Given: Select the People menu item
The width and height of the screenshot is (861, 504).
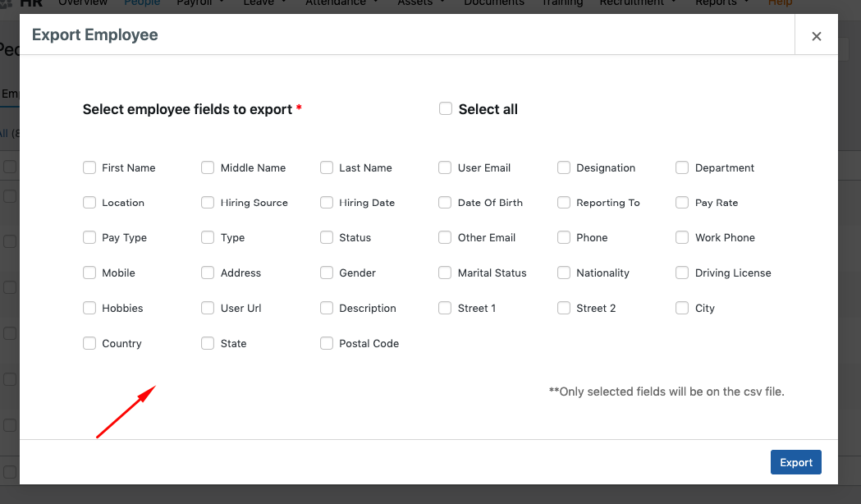Looking at the screenshot, I should pos(141,3).
